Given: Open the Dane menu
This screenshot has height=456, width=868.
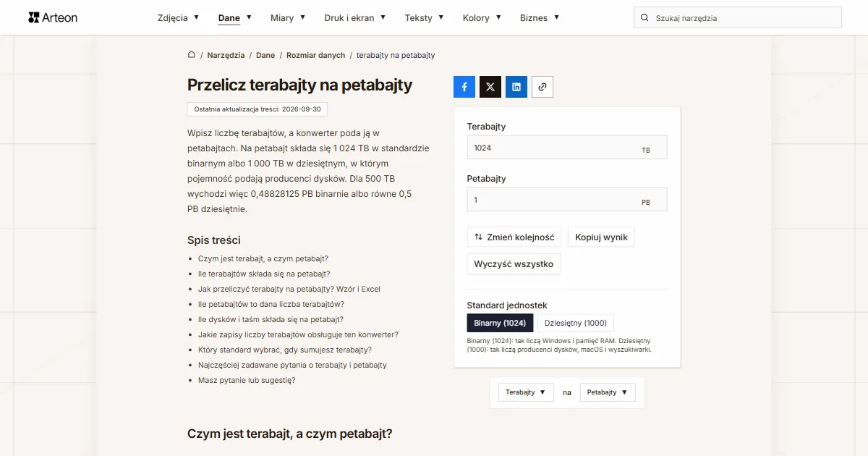Looking at the screenshot, I should [235, 18].
